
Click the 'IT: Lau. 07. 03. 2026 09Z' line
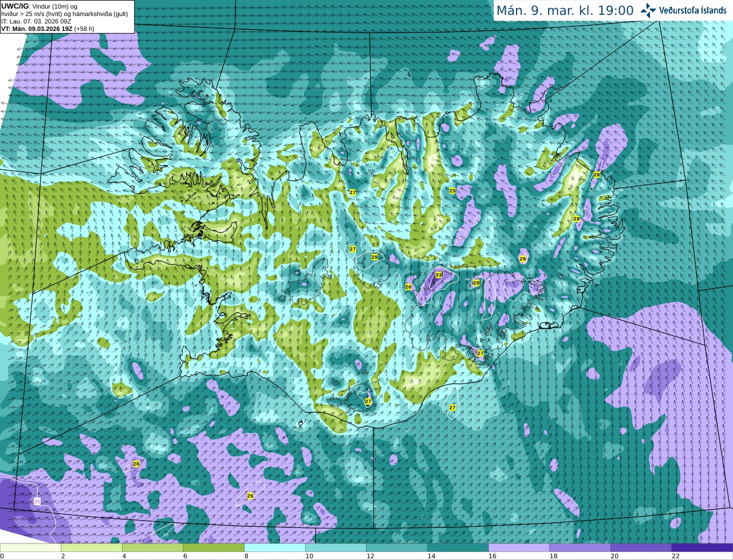[x=36, y=21]
